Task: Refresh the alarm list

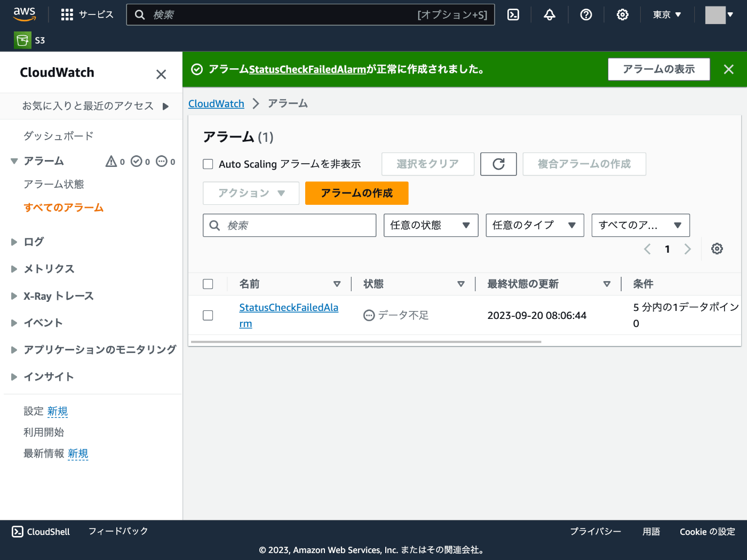Action: pyautogui.click(x=498, y=164)
